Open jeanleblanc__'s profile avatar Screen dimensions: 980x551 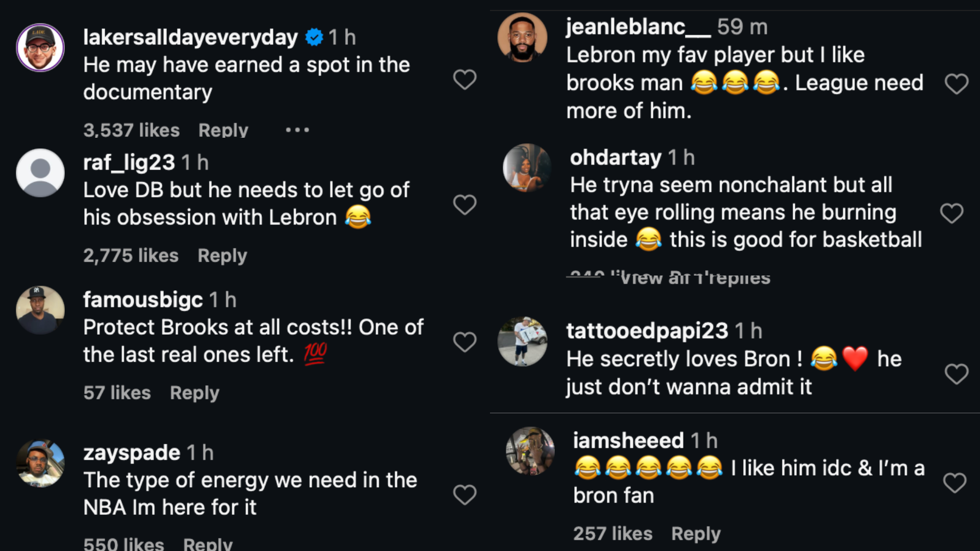coord(522,38)
